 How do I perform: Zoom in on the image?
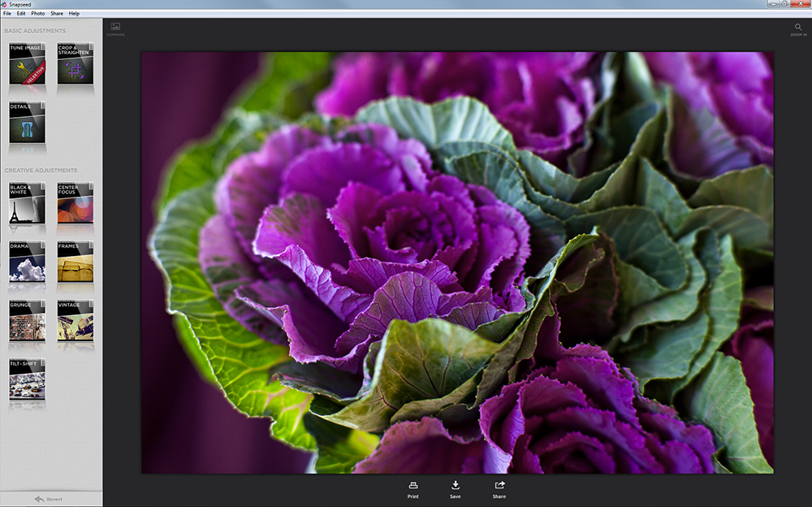[798, 29]
